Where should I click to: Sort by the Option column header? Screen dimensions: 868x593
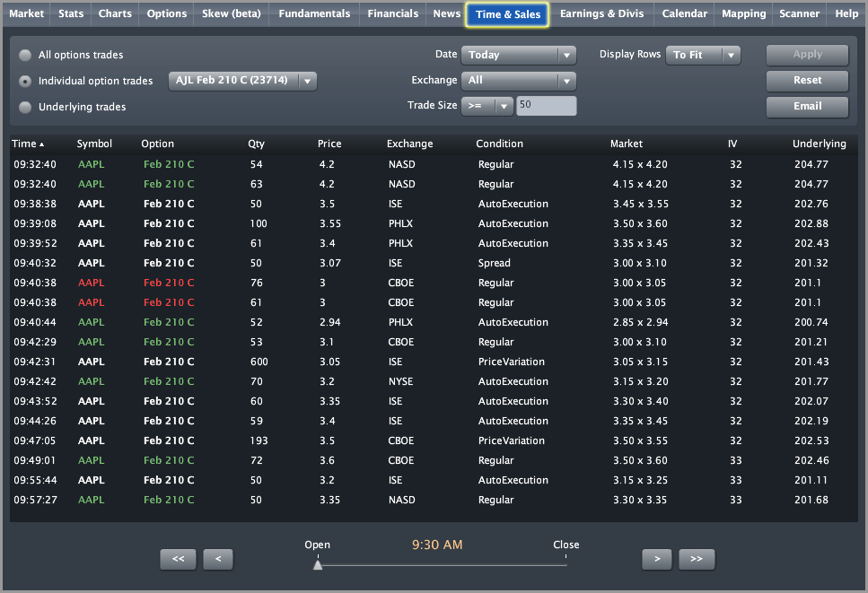point(157,144)
